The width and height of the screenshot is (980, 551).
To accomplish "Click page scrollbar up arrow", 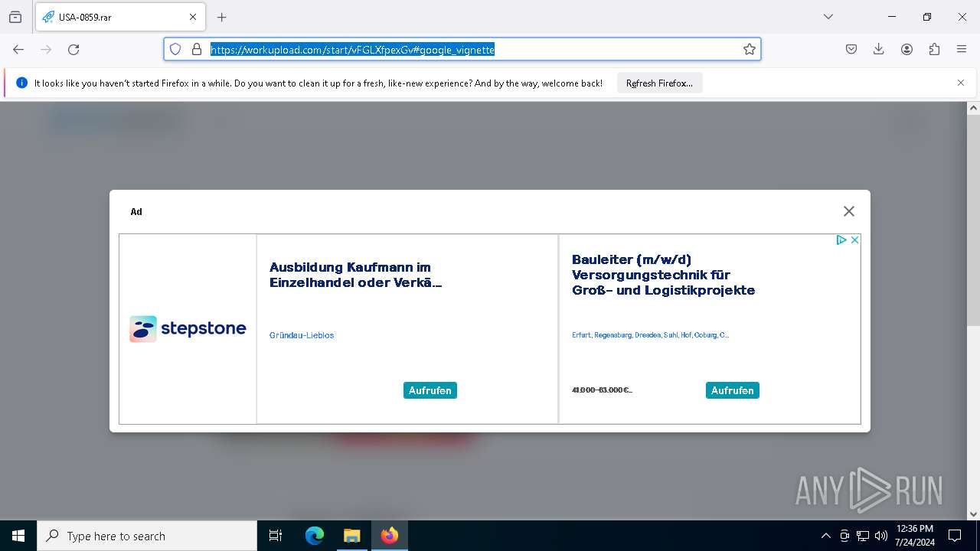I will pos(973,109).
